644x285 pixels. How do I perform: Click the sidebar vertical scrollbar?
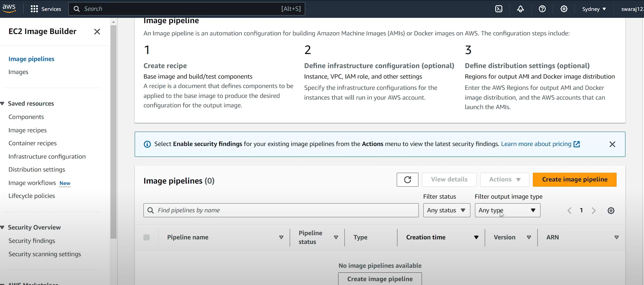tap(113, 132)
